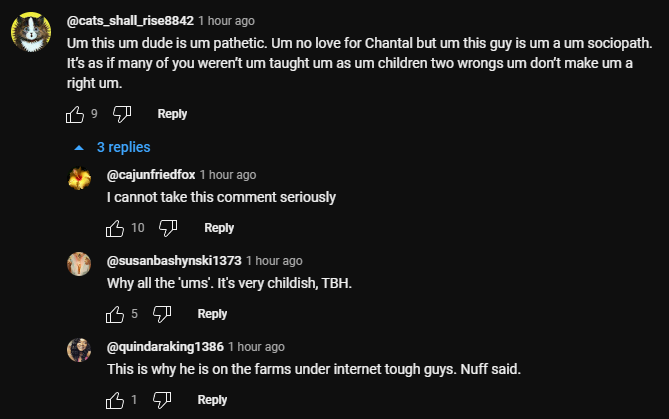Open @cats_shall_rise8842 channel via username
Image resolution: width=669 pixels, height=419 pixels.
tap(121, 19)
